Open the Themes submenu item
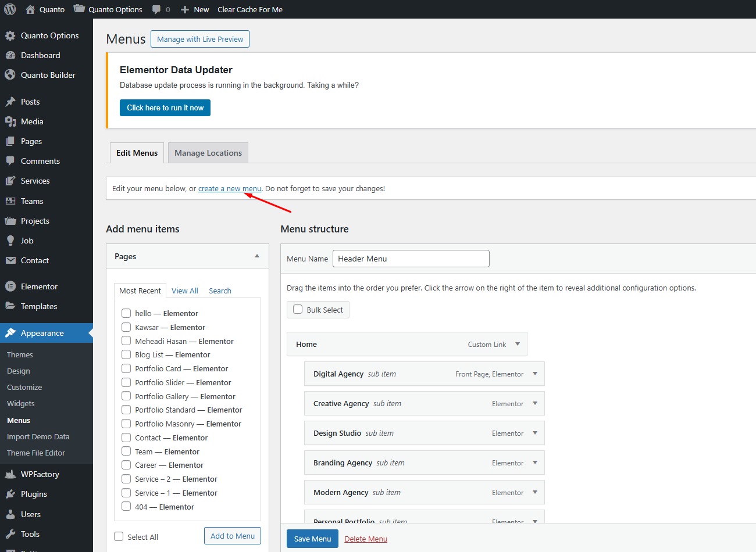Viewport: 756px width, 552px height. 20,354
